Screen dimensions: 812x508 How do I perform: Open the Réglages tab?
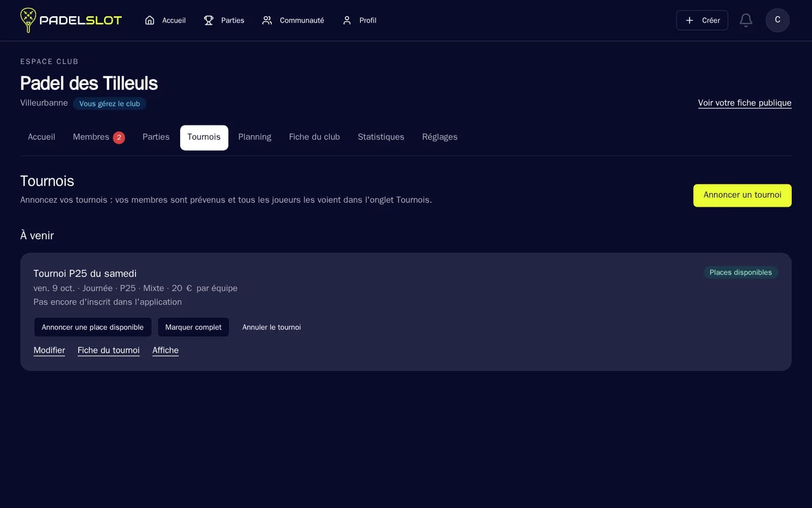440,137
